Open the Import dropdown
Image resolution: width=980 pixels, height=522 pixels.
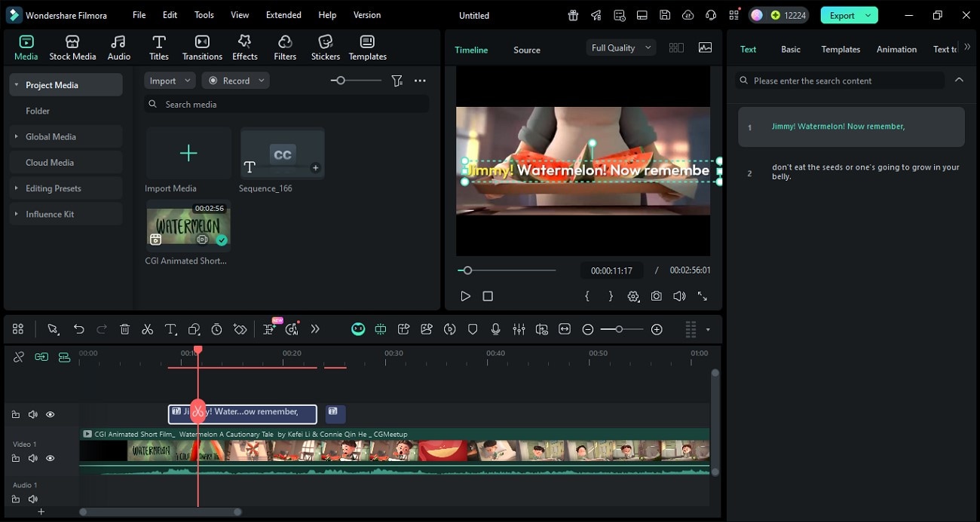click(169, 81)
